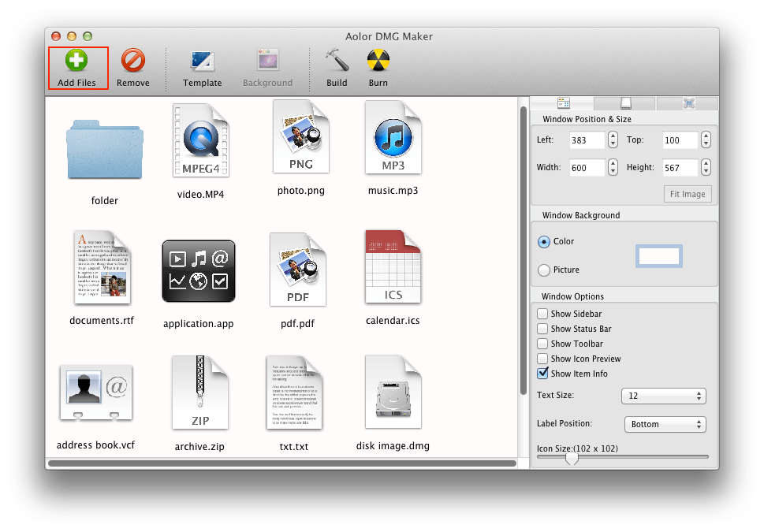Viewport: 764px width, 532px height.
Task: Click the music.mp3 thumbnail
Action: (x=393, y=139)
